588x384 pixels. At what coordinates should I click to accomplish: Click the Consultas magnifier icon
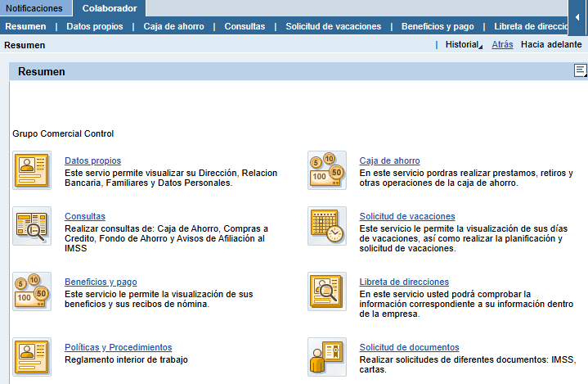coord(32,226)
